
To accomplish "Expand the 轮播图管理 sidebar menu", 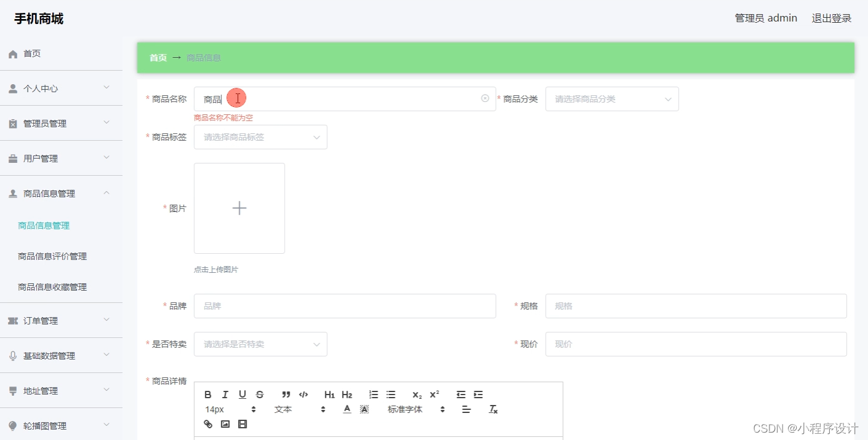I will (61, 425).
